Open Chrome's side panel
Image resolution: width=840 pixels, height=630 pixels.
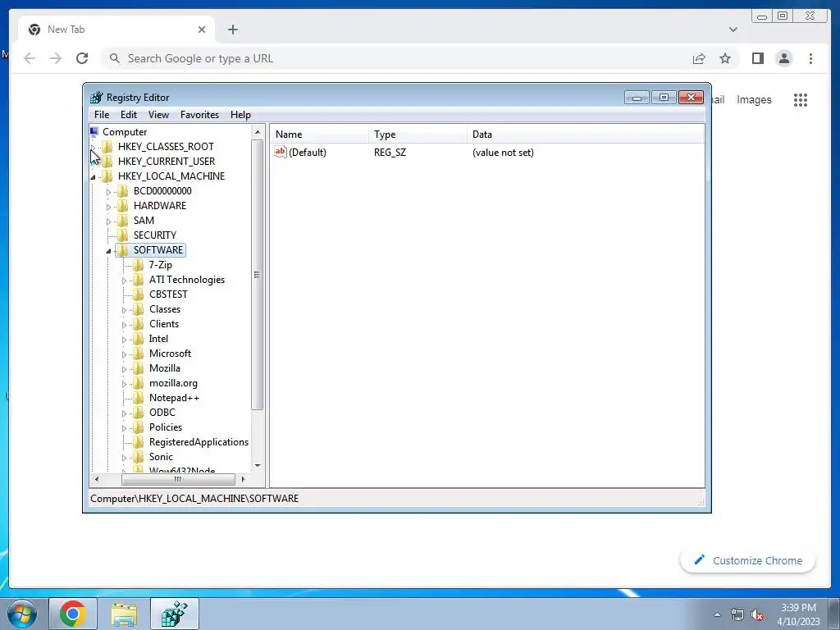(757, 58)
